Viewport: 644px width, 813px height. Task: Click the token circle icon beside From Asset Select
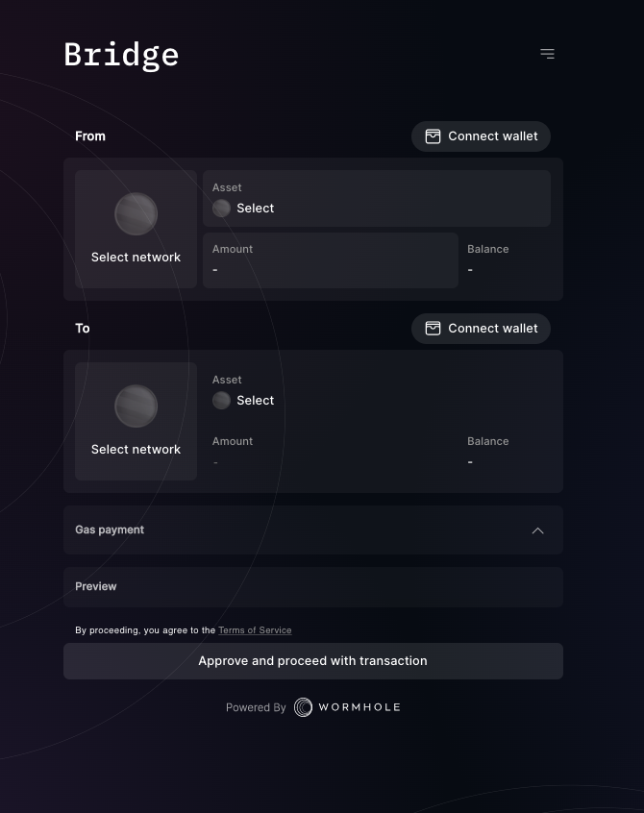point(221,208)
